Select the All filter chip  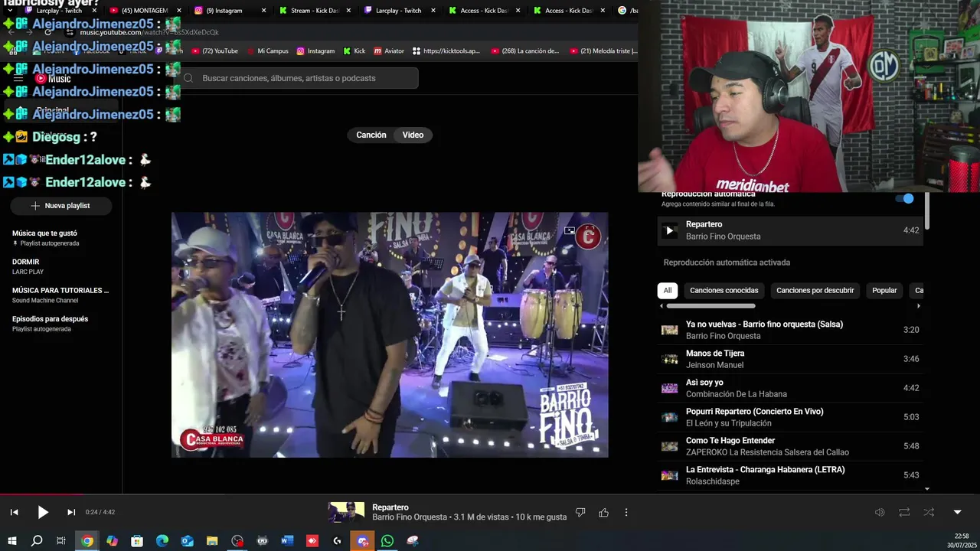pyautogui.click(x=668, y=291)
